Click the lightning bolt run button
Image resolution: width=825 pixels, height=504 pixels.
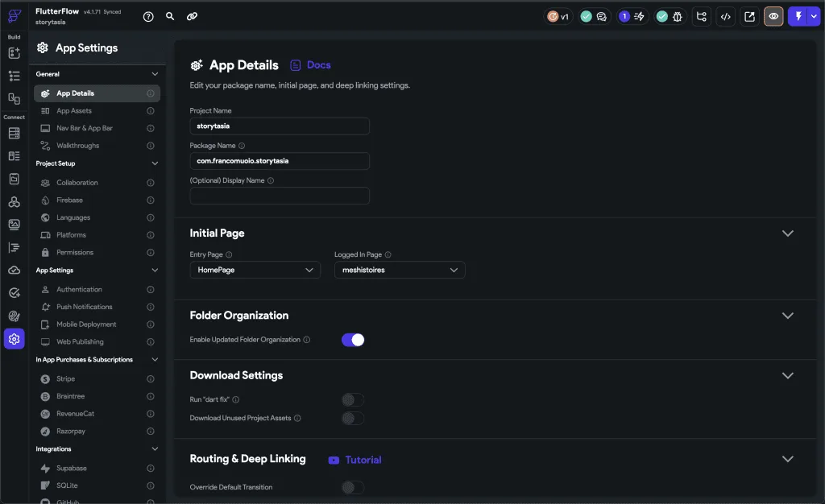coord(798,16)
